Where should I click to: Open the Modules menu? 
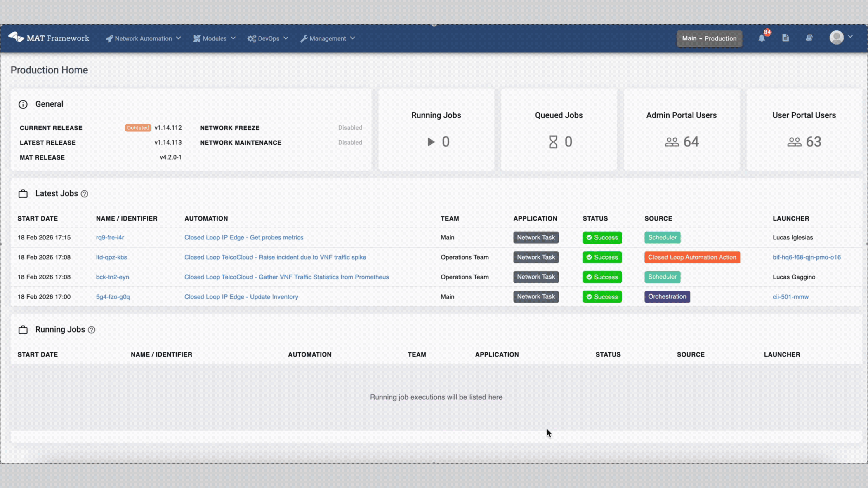tap(214, 38)
